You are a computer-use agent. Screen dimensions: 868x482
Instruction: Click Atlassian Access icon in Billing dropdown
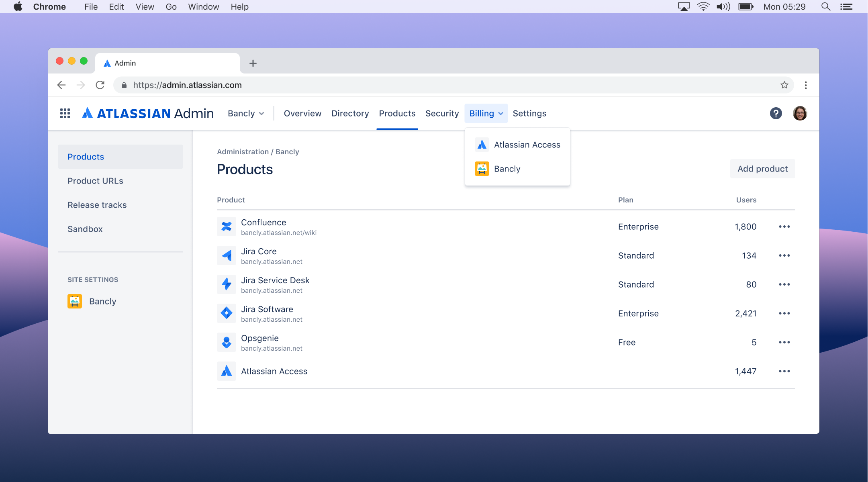(x=482, y=145)
